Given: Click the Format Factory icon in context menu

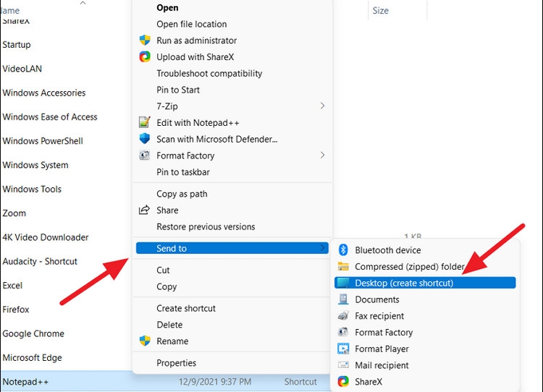Looking at the screenshot, I should click(144, 155).
